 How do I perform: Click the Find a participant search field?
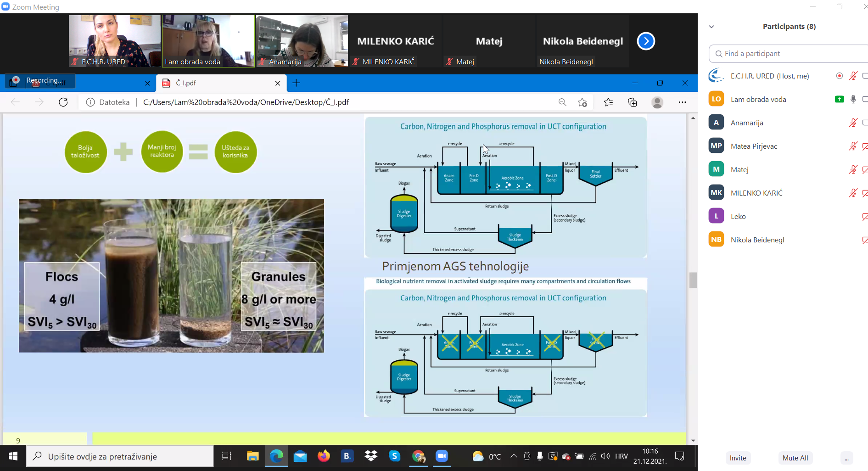pyautogui.click(x=790, y=54)
